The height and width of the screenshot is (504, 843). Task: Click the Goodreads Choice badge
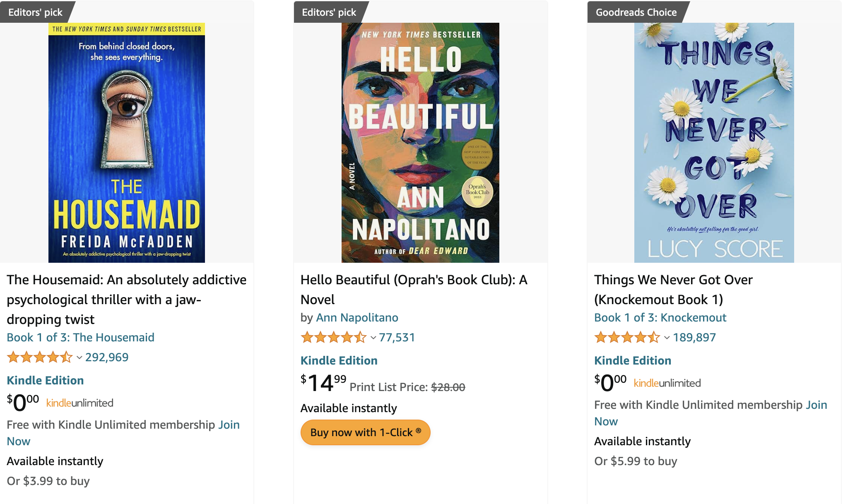[x=636, y=12]
